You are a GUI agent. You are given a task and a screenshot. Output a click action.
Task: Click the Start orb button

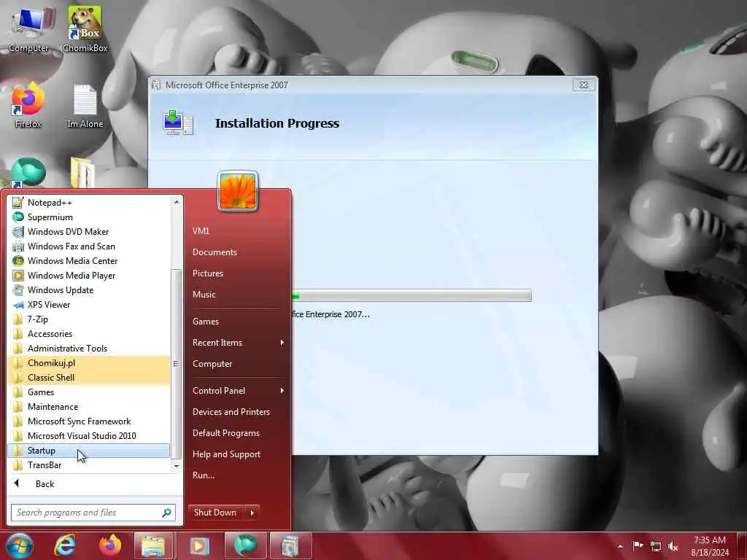pos(20,545)
